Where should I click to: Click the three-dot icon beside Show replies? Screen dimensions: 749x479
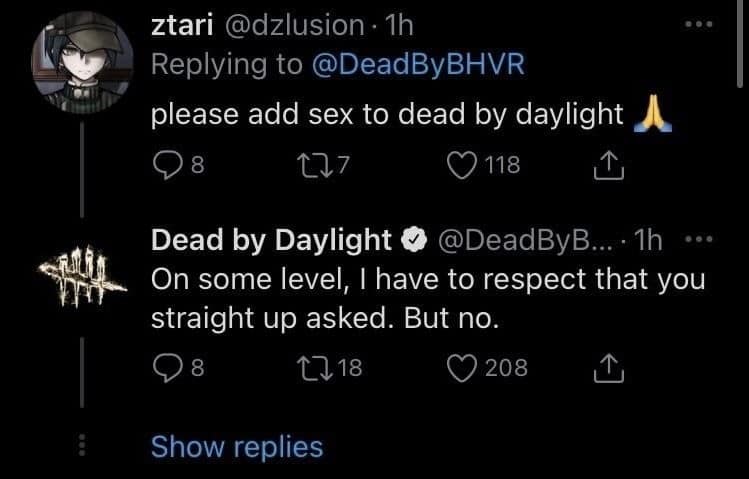point(80,447)
